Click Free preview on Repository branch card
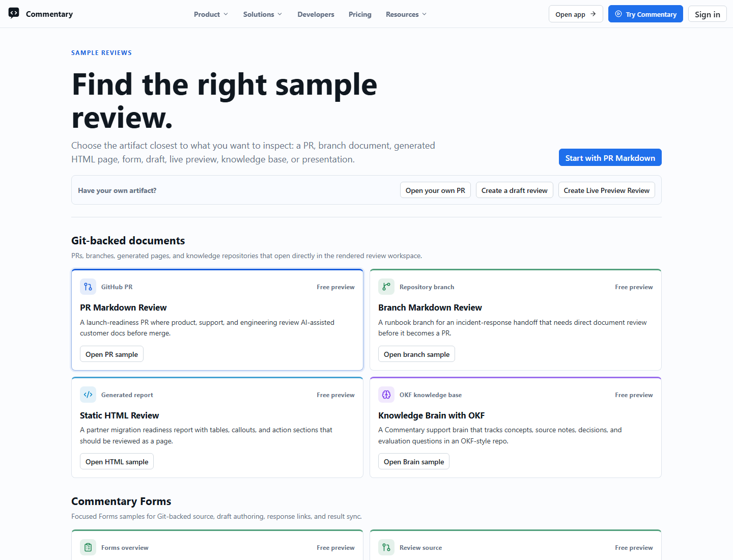The width and height of the screenshot is (733, 560). coord(634,287)
